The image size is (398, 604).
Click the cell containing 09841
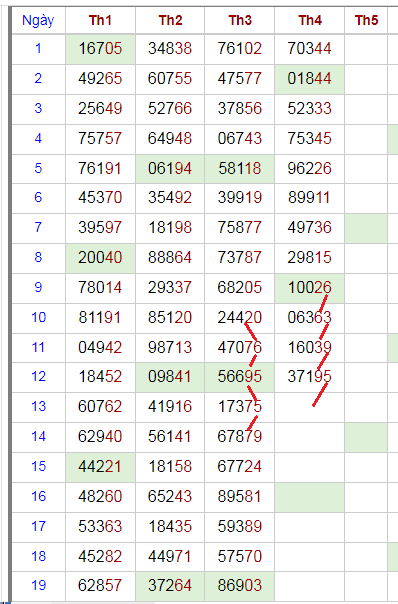pos(170,377)
